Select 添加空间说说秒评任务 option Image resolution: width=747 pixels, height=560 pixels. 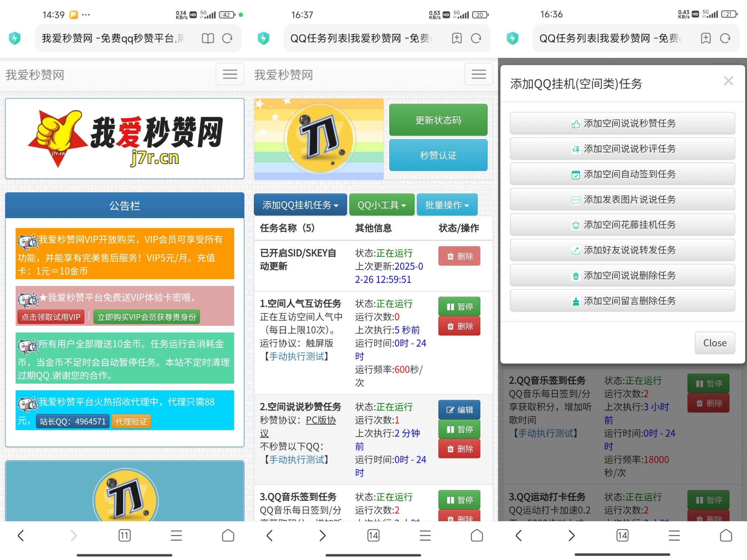point(622,149)
